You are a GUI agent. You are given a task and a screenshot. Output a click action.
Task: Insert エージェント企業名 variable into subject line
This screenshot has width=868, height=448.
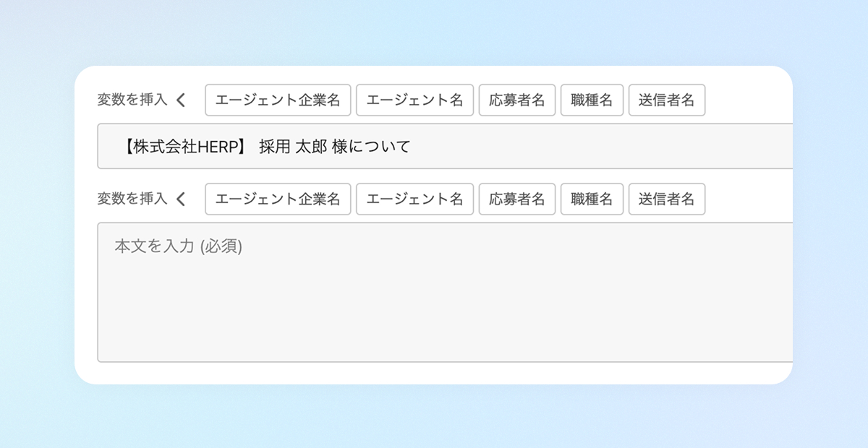278,100
